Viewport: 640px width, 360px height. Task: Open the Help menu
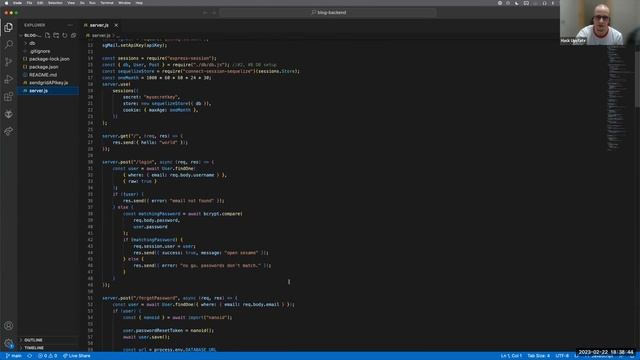[x=139, y=3]
